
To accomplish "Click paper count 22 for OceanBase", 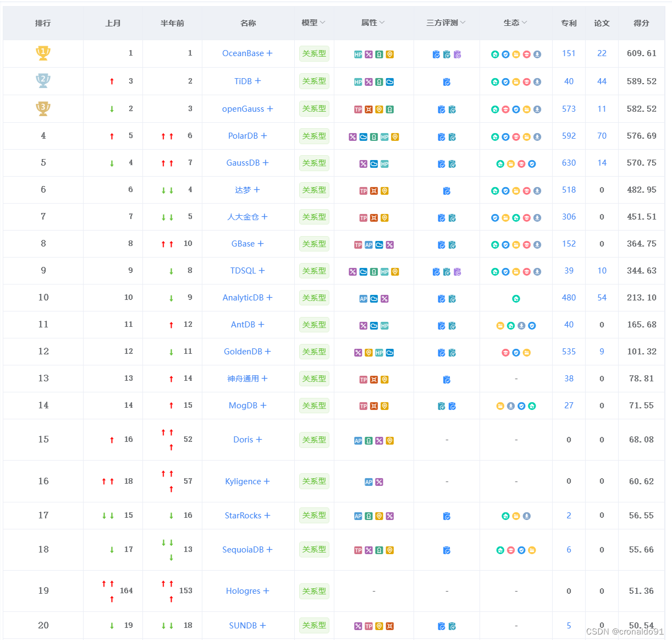I will [602, 53].
